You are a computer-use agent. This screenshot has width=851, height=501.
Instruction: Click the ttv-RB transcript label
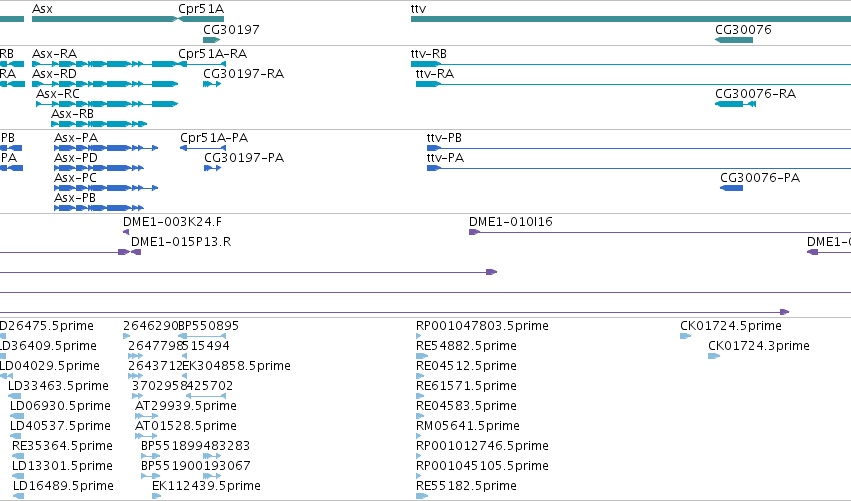click(x=429, y=54)
